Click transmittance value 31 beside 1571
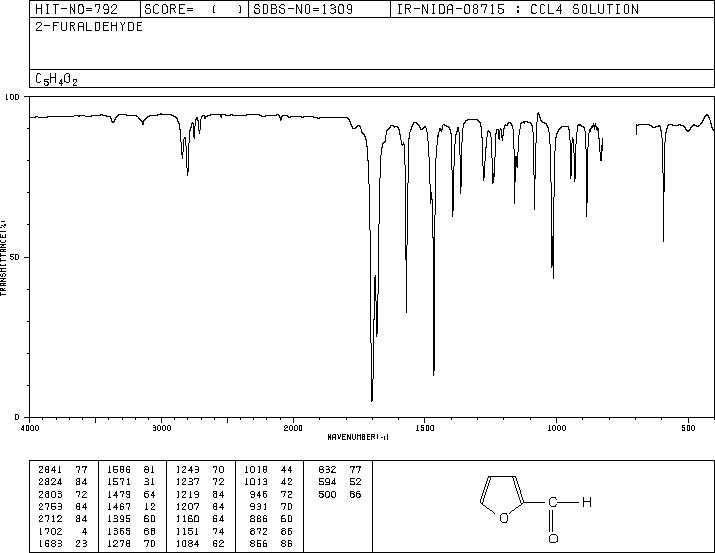715x553 pixels. (x=150, y=482)
